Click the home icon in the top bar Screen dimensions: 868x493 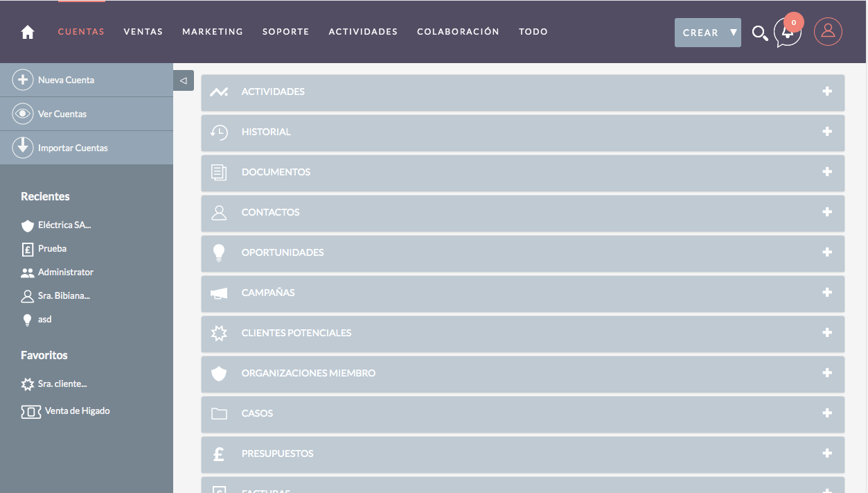pos(28,32)
